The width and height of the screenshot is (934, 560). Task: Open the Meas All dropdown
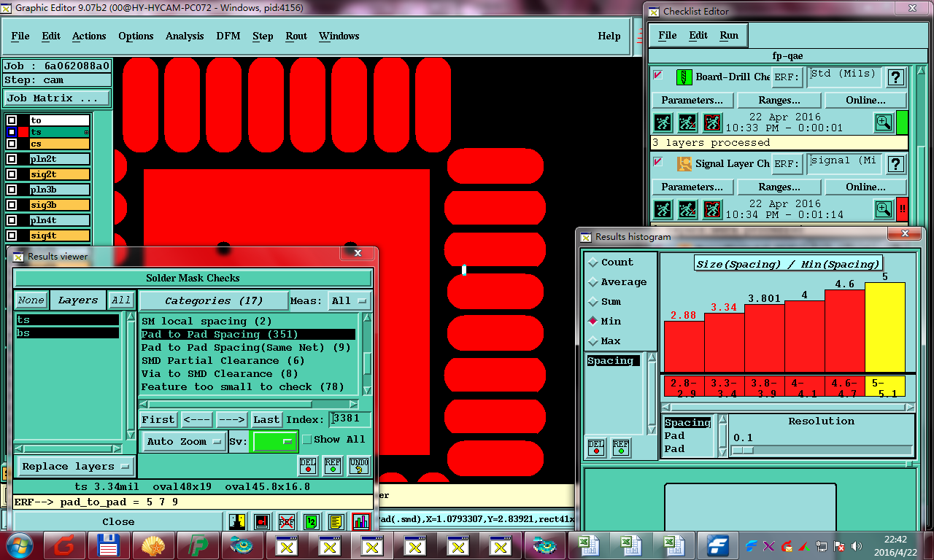coord(350,300)
